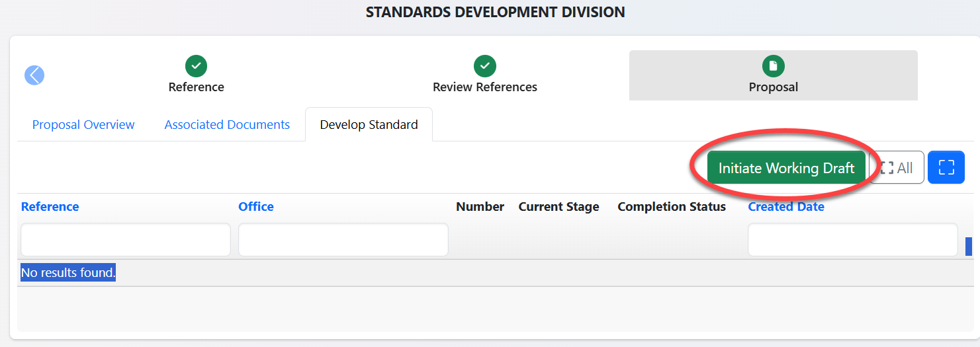Image resolution: width=980 pixels, height=347 pixels.
Task: Click the green checkmark above Reference
Action: (196, 66)
